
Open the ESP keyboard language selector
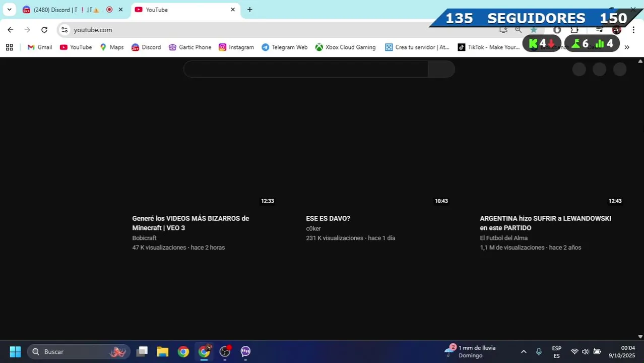pos(557,352)
